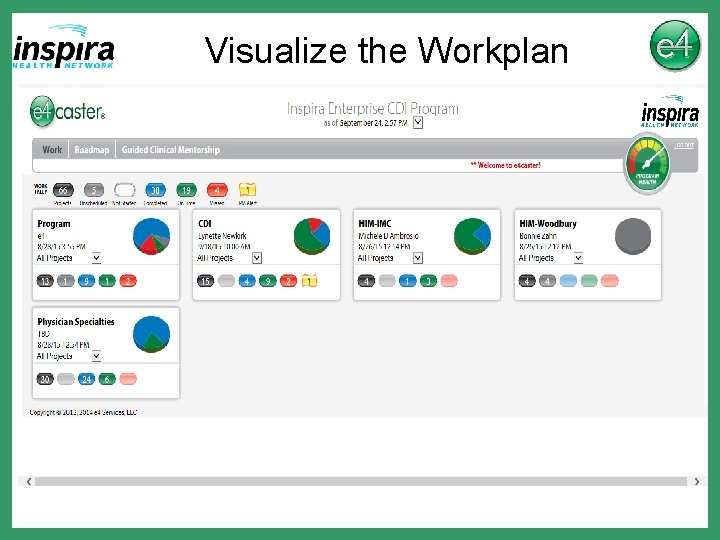
Task: Click the CDI card title
Action: tap(204, 224)
